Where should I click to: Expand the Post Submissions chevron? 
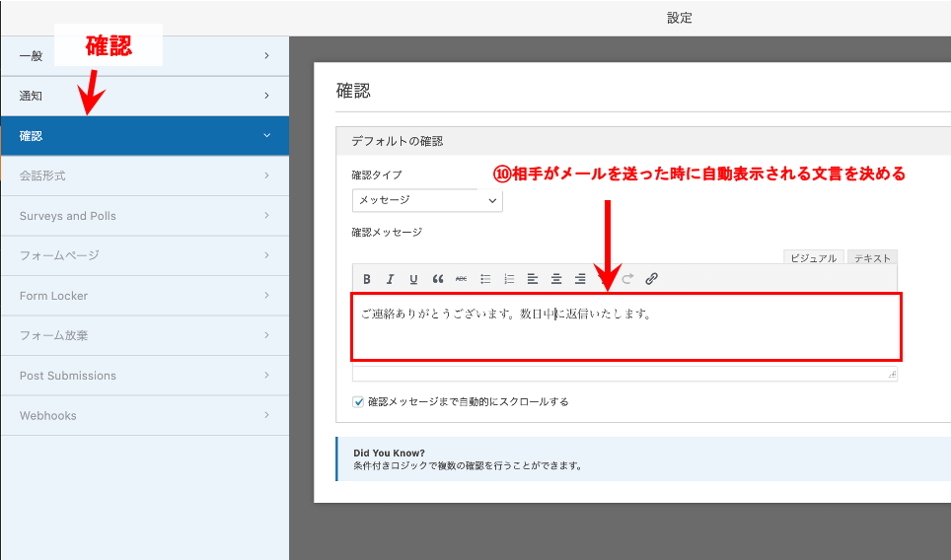click(x=267, y=376)
